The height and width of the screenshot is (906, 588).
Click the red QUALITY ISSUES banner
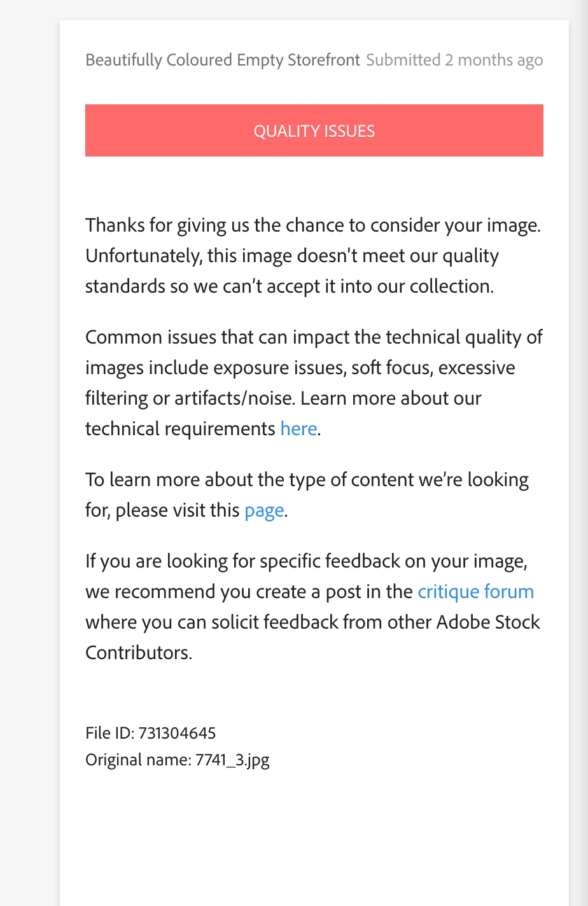point(314,130)
